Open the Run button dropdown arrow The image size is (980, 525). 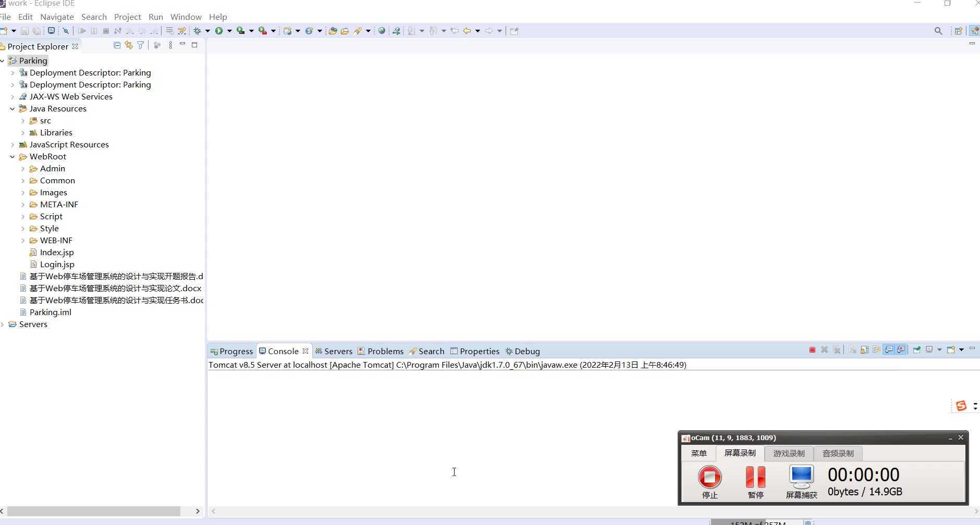tap(229, 31)
